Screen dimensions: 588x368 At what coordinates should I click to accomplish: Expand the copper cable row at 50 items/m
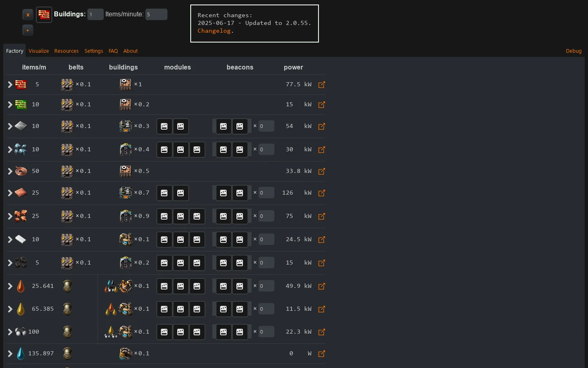(x=10, y=171)
